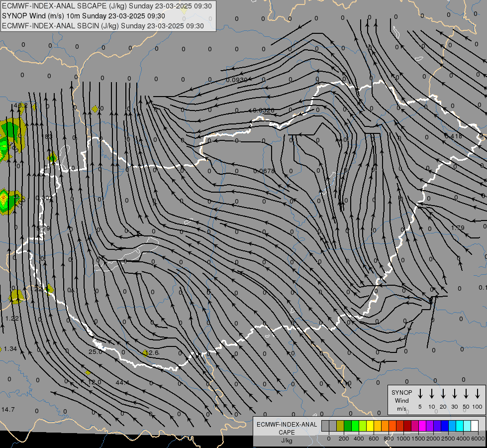The width and height of the screenshot is (487, 448).
Task: Pick the olive CAPE legend swatch
Action: coord(340,426)
